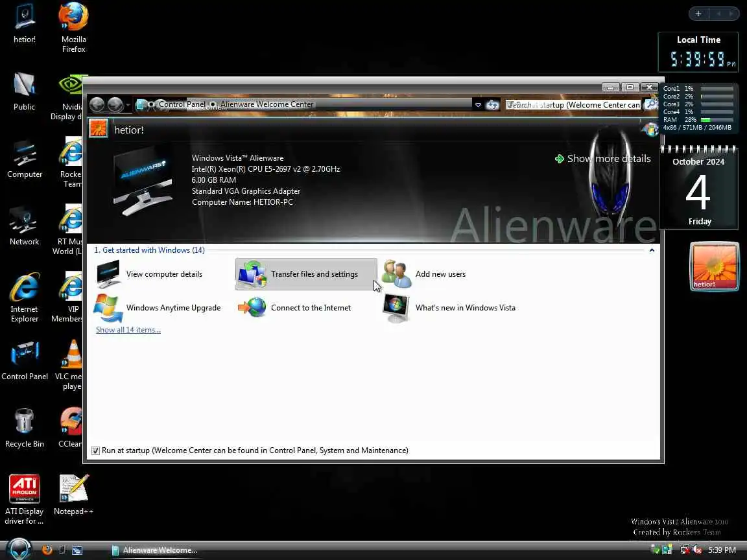Launch Mozilla Firefox from desktop
Screen dimensions: 747x560
click(x=73, y=27)
